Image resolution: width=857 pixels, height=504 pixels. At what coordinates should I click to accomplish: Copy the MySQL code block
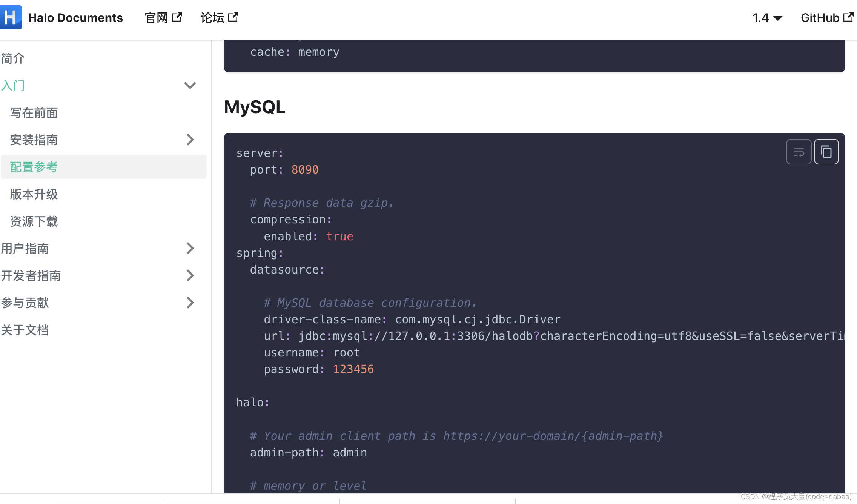[x=826, y=152]
